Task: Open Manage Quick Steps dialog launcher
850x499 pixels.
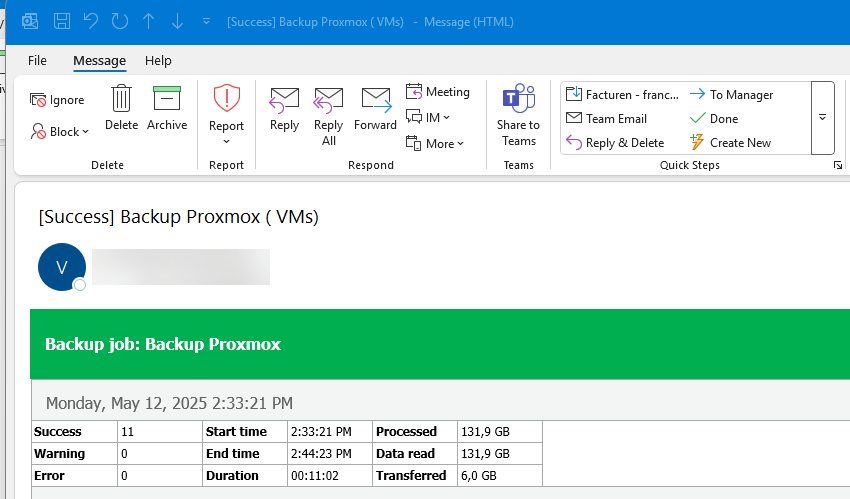Action: [838, 165]
